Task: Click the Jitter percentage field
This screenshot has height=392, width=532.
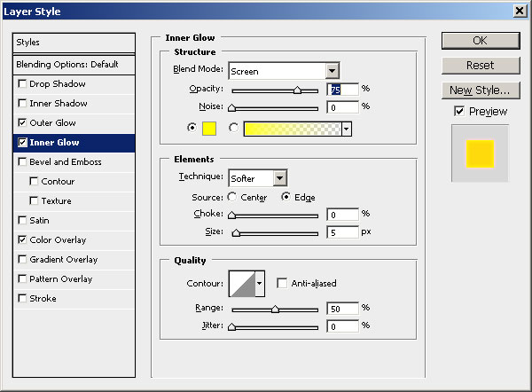Action: click(x=342, y=326)
